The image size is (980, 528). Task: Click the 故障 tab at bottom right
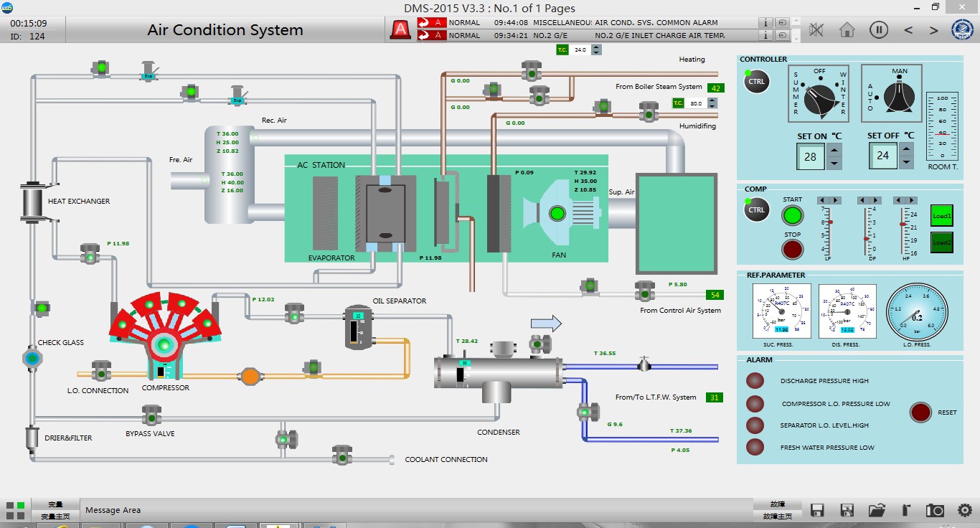tap(778, 504)
